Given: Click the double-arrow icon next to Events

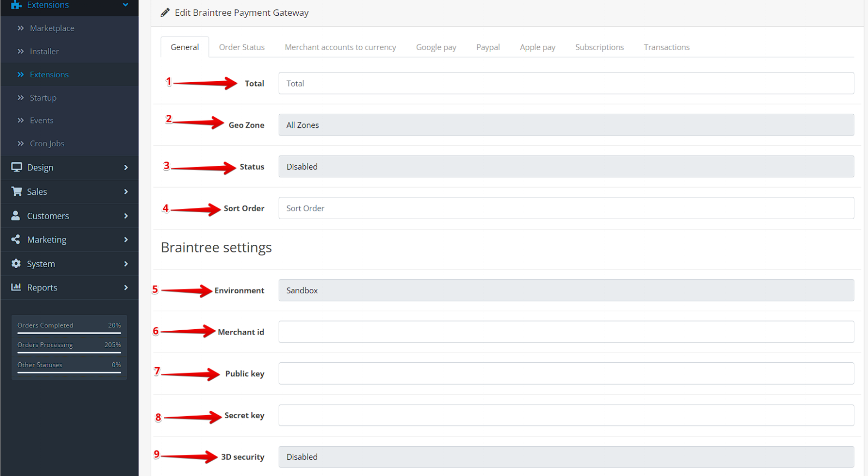Looking at the screenshot, I should pyautogui.click(x=21, y=120).
